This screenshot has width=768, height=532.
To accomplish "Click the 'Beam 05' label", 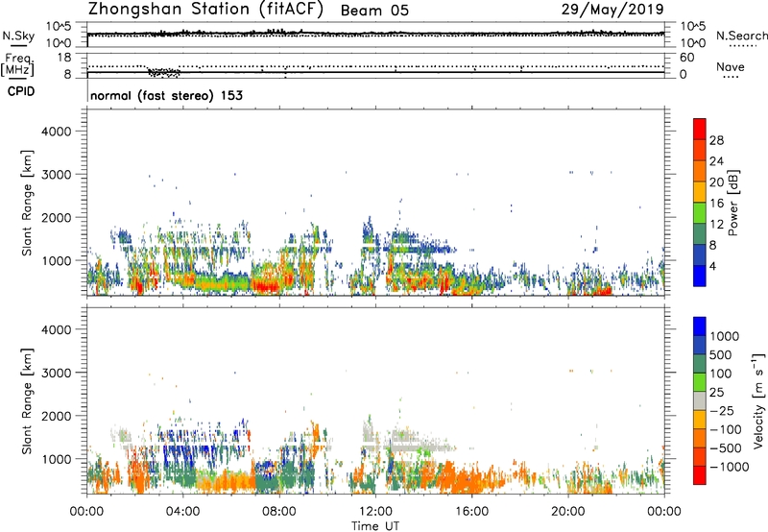I will coord(374,11).
